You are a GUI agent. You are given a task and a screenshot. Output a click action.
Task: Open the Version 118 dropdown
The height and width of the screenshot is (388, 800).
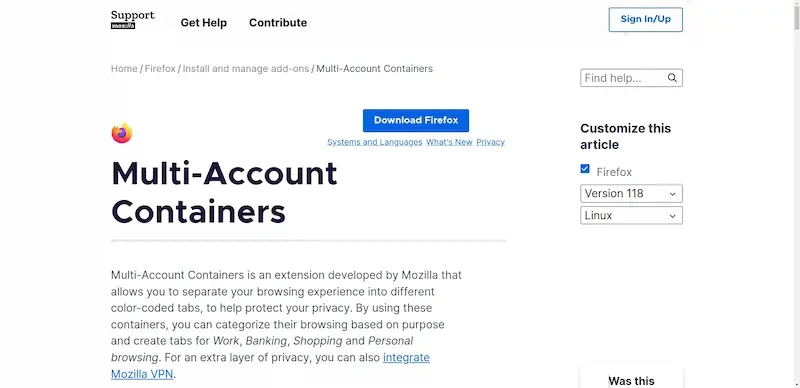tap(631, 193)
